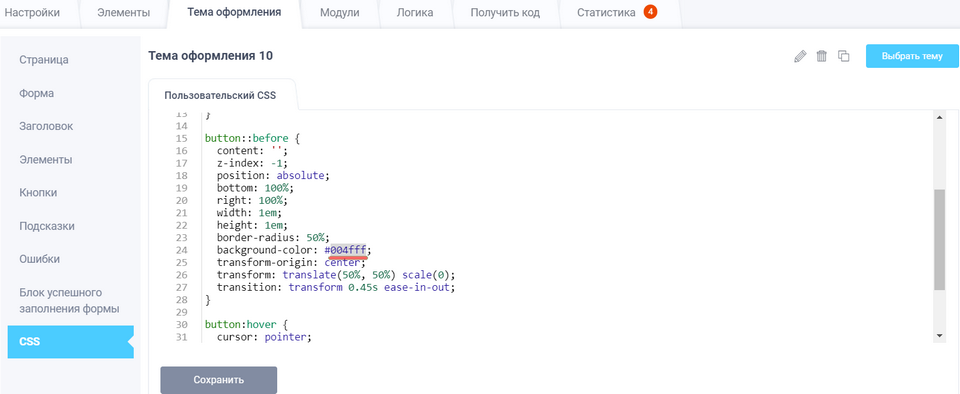Image resolution: width=960 pixels, height=394 pixels.
Task: Select Кнопки sidebar item
Action: click(x=38, y=193)
